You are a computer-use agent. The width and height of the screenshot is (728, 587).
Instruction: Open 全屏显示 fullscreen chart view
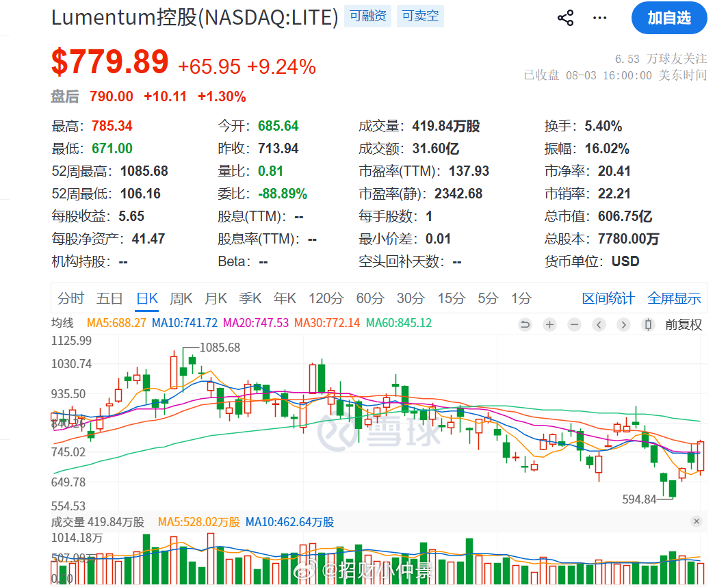point(674,298)
